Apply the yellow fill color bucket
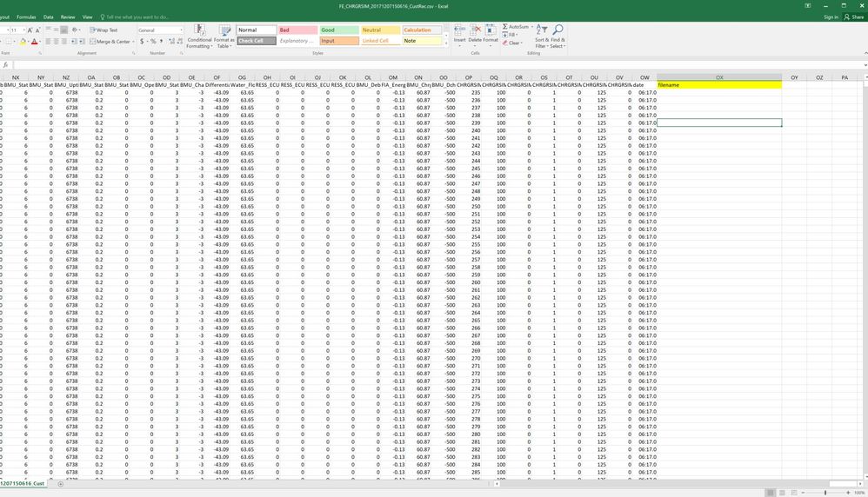 [23, 42]
